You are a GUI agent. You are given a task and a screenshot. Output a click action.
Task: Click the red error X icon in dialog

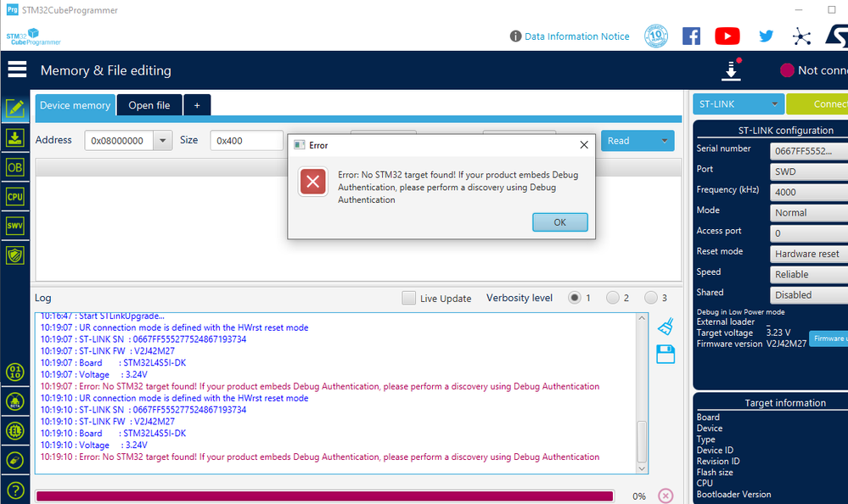(x=312, y=182)
